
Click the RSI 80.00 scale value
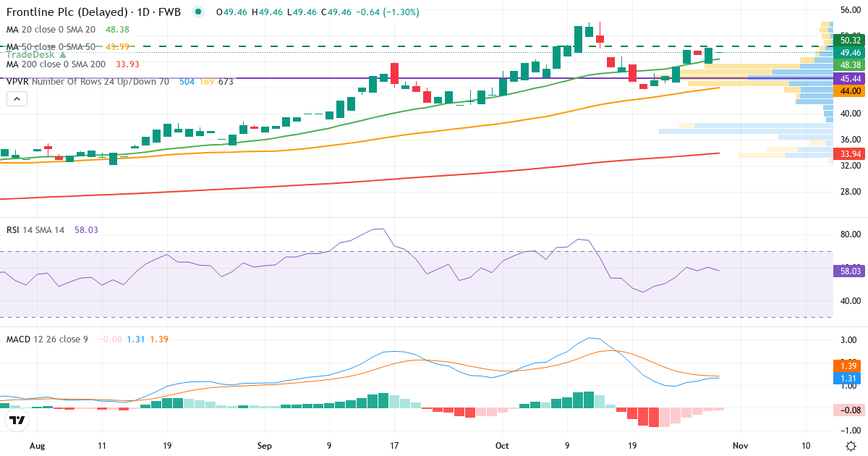click(850, 235)
